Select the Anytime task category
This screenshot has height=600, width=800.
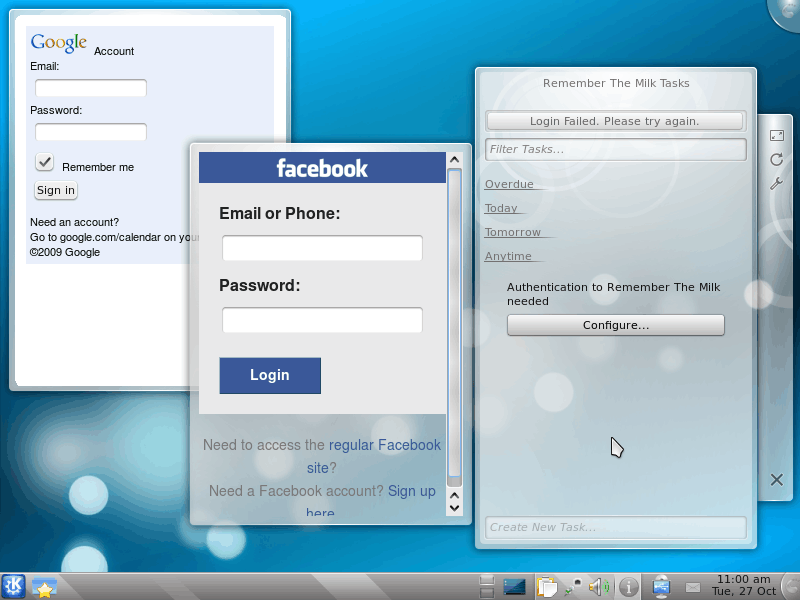(x=508, y=256)
